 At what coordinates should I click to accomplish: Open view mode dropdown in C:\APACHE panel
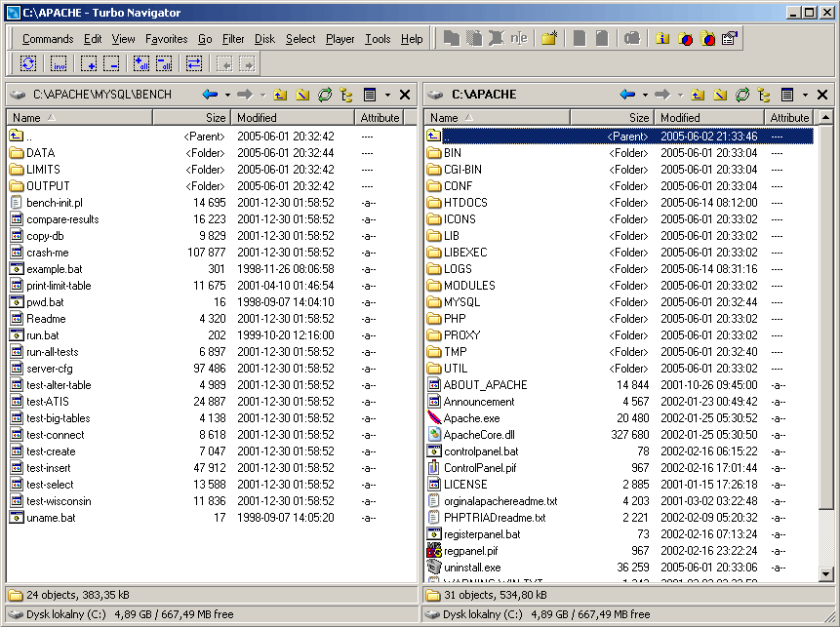click(805, 95)
